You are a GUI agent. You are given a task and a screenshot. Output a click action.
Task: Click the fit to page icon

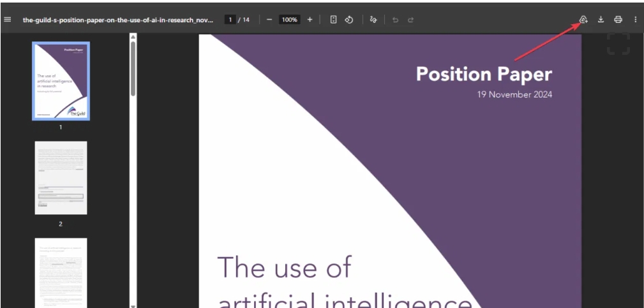click(334, 20)
